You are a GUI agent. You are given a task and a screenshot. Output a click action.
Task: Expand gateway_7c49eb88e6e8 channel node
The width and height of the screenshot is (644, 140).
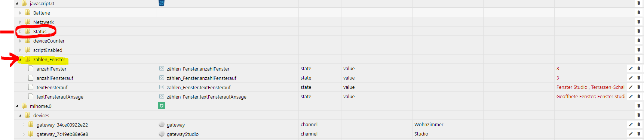pos(24,134)
